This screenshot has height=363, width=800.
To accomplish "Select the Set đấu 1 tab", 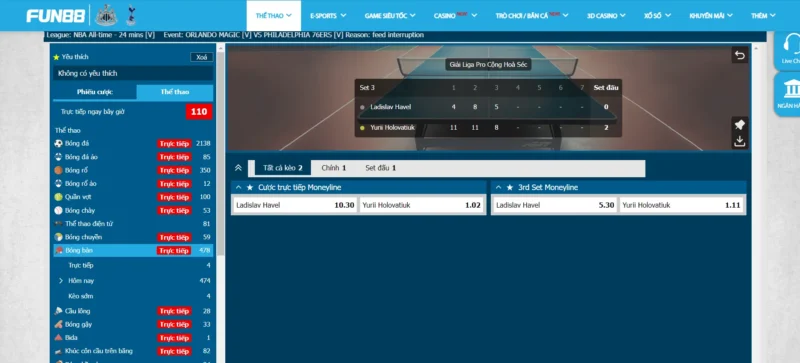I will click(381, 167).
